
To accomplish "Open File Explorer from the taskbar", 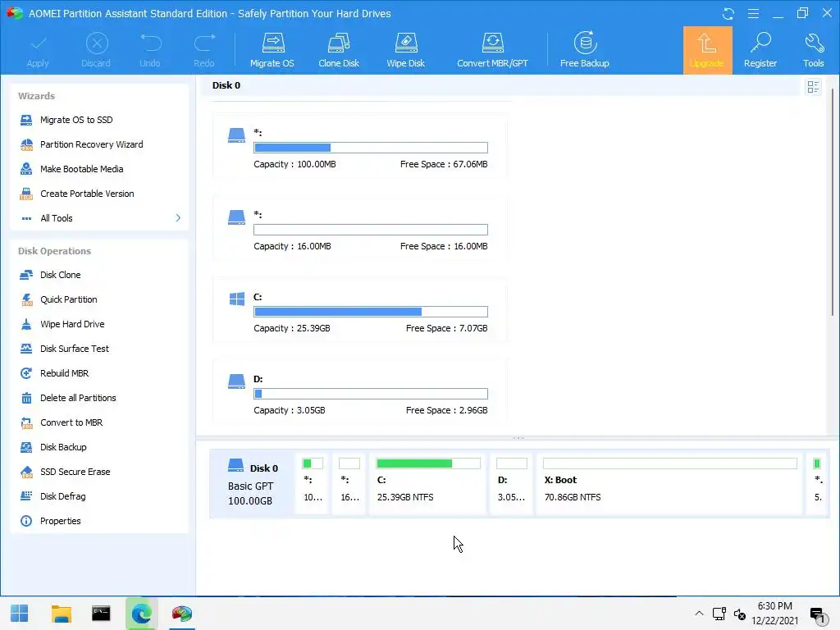I will [61, 614].
